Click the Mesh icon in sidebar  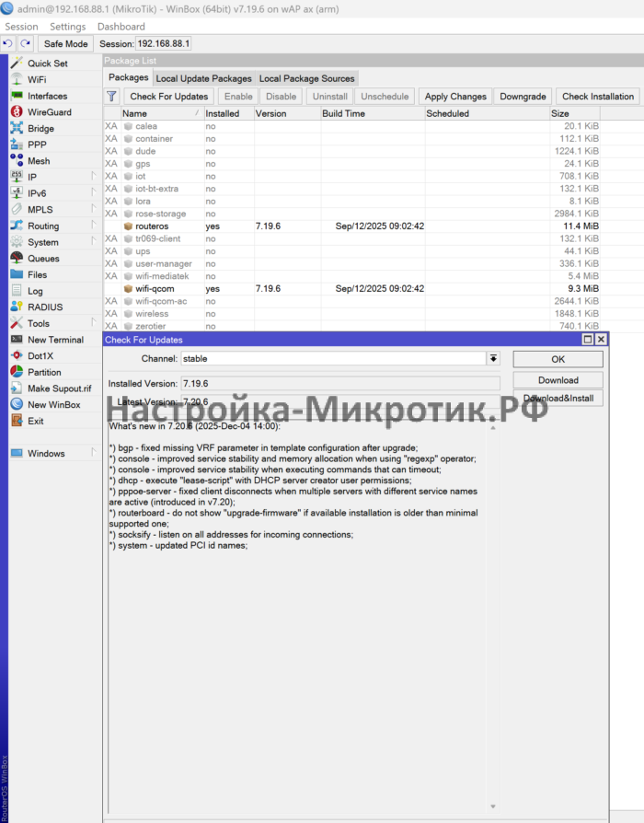tap(17, 160)
